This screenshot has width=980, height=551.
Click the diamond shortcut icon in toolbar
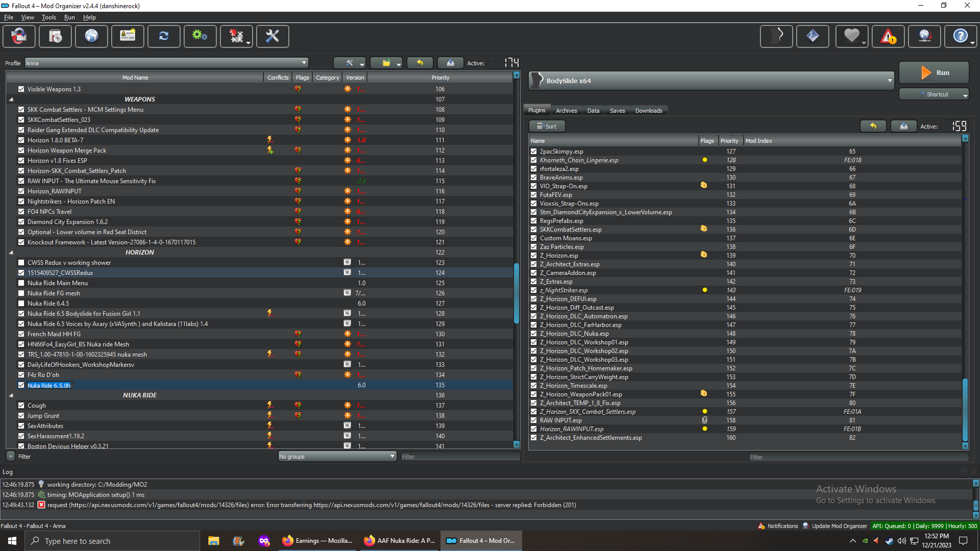coord(813,36)
